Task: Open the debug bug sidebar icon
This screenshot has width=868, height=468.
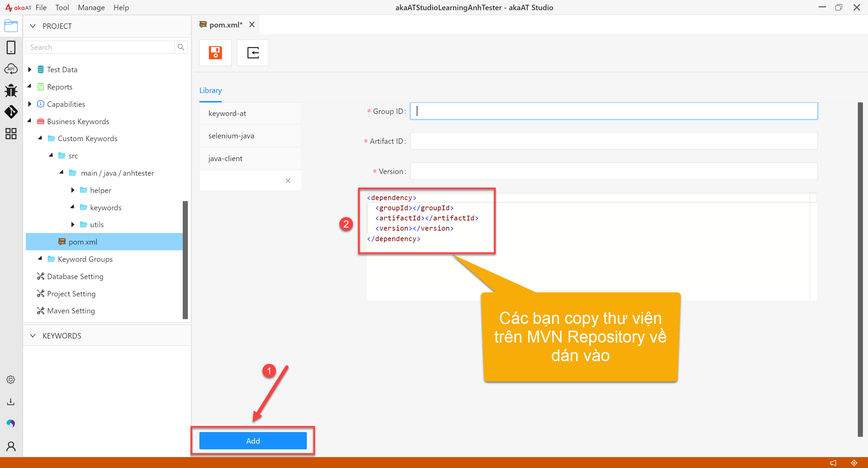Action: (x=11, y=91)
